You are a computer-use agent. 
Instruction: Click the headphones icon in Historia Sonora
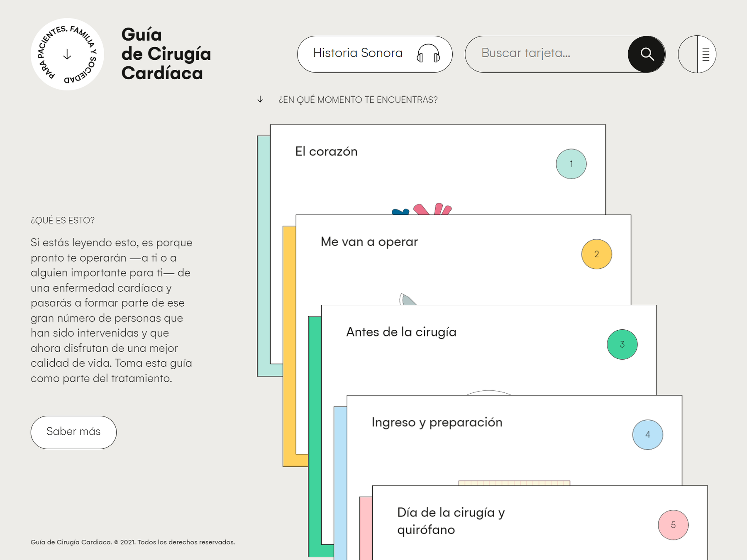428,54
